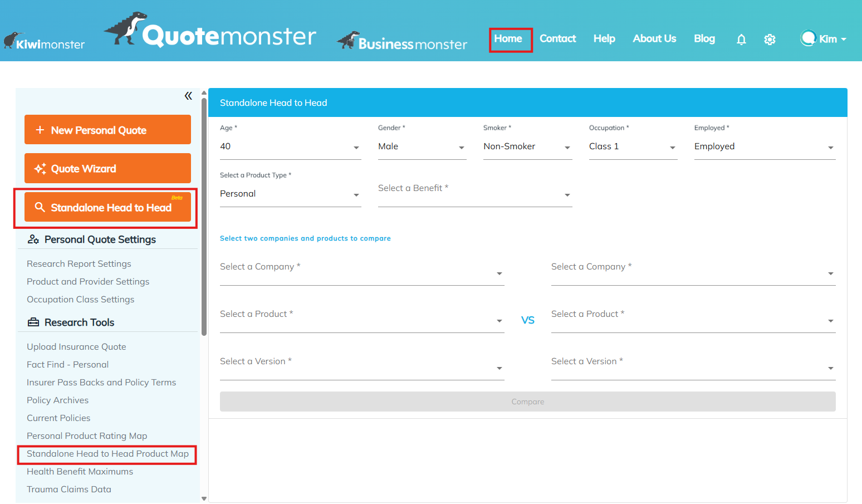The width and height of the screenshot is (862, 504).
Task: Click the Standalone Head to Head button
Action: coord(107,207)
